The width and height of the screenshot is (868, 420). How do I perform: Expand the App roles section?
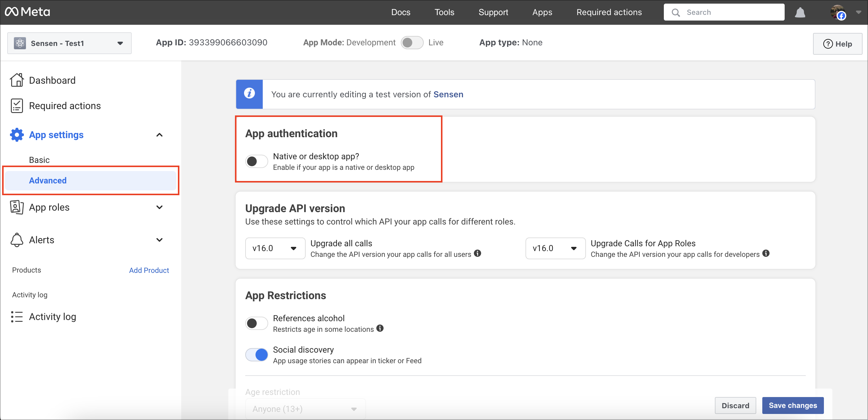[x=159, y=207]
